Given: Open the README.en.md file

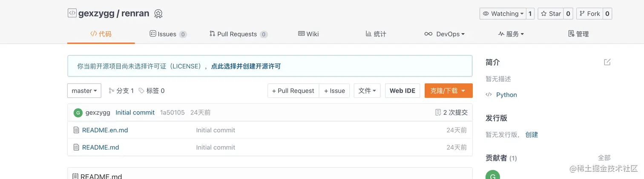Looking at the screenshot, I should pyautogui.click(x=105, y=130).
